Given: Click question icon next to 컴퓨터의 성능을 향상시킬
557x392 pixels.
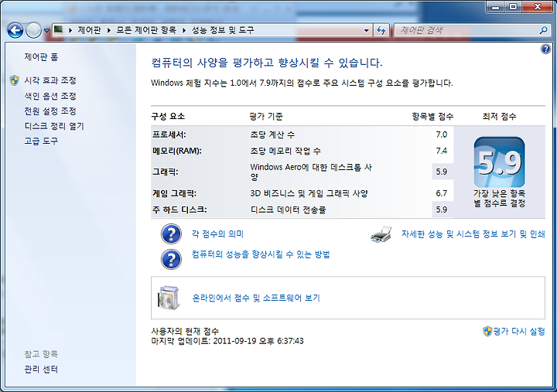Looking at the screenshot, I should point(171,259).
